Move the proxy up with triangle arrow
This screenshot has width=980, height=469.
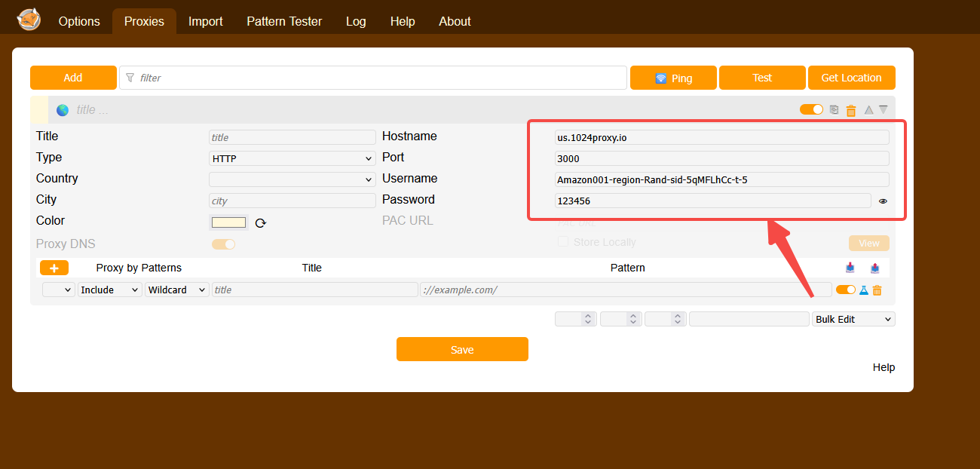click(x=868, y=110)
